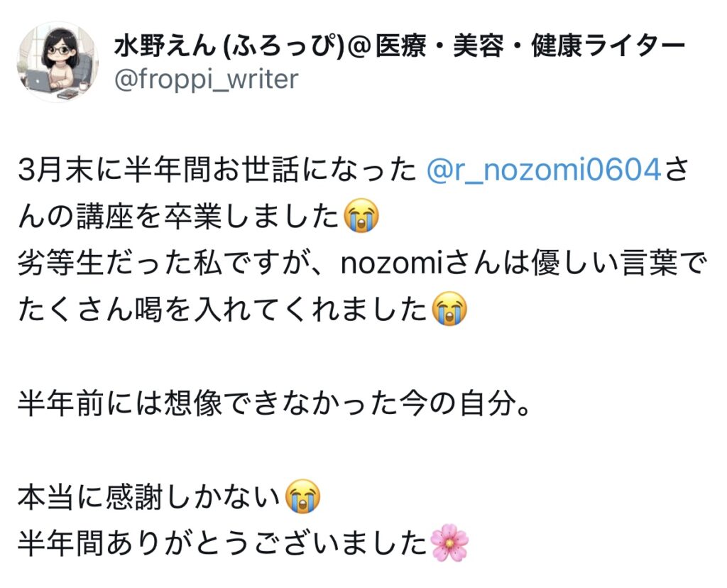Click the line たくさん喝を入れてくれました
727x588 pixels.
[x=222, y=310]
